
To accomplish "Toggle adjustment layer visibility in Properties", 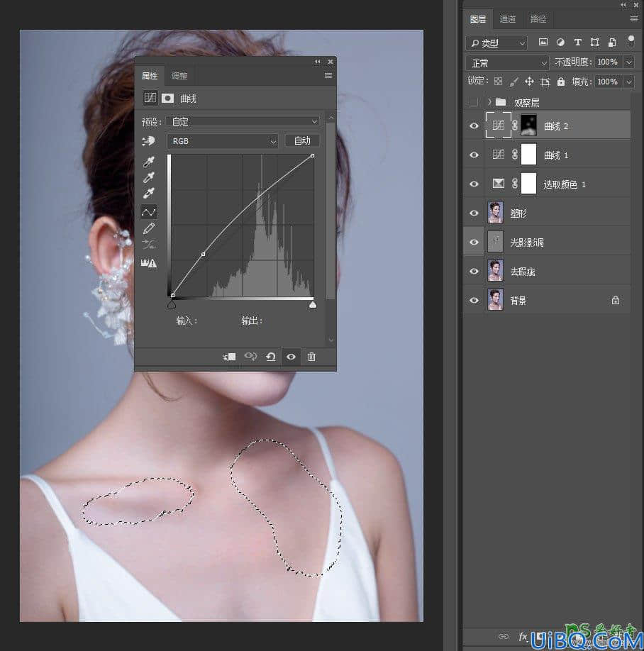I will click(x=291, y=357).
